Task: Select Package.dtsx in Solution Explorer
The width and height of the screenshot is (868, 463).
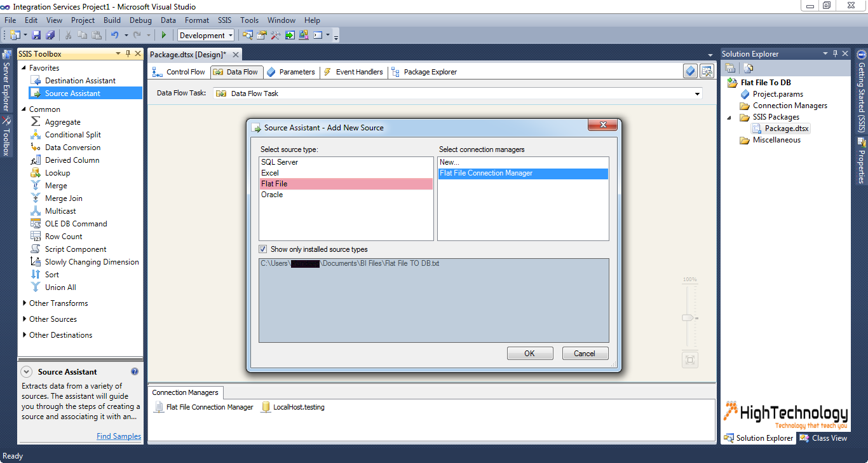Action: (x=781, y=128)
